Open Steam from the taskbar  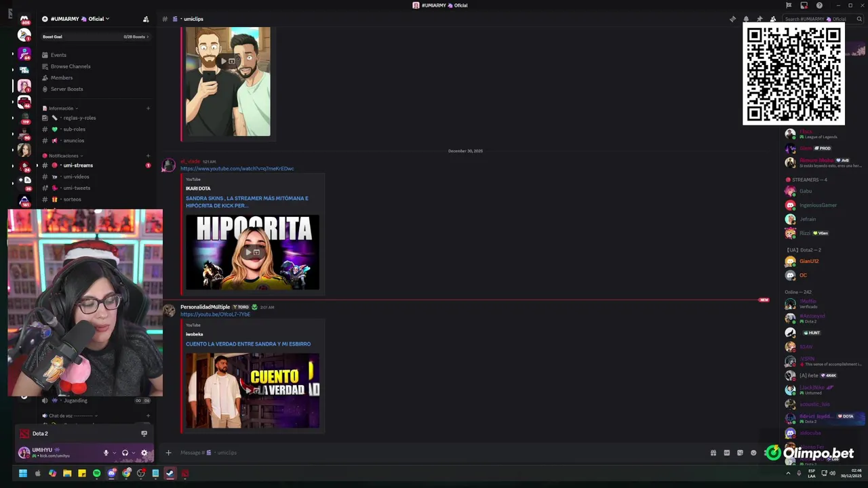coord(170,473)
